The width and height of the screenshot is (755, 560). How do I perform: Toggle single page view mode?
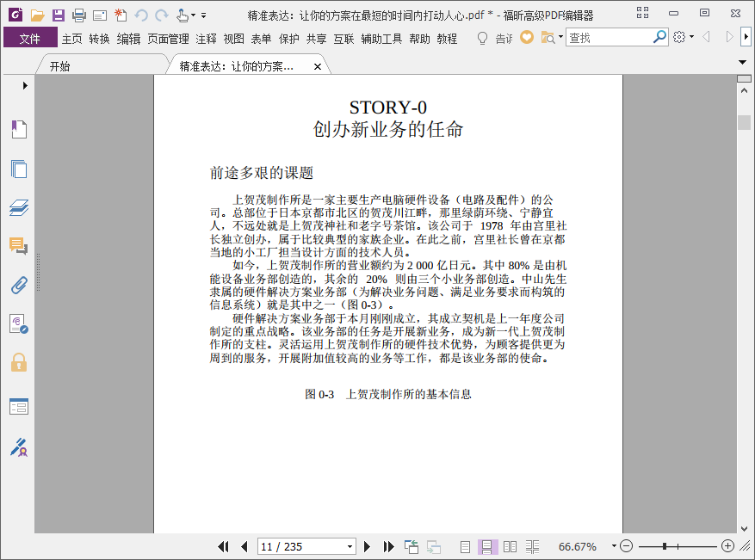tap(465, 546)
